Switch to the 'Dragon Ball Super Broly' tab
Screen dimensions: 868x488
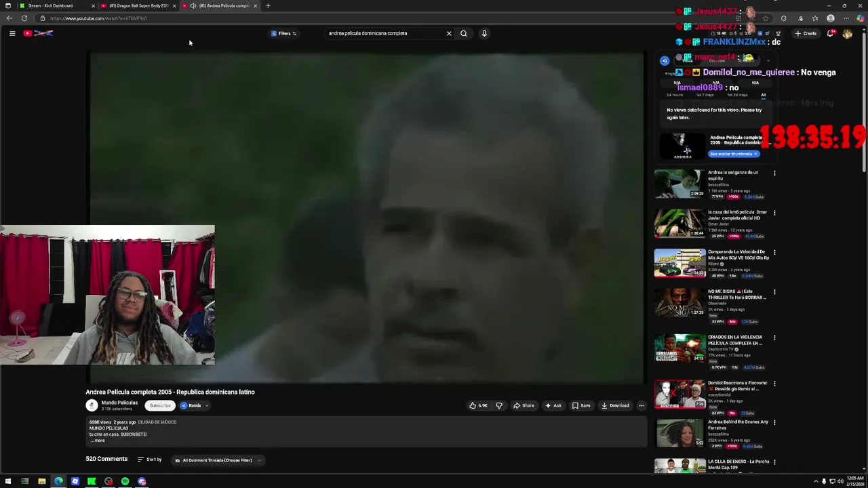point(137,5)
